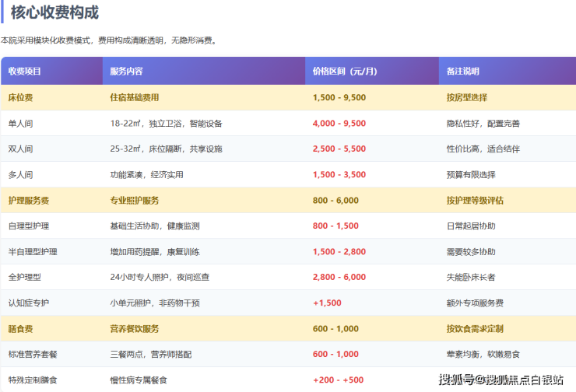Click the 隐私性好，配置完善 remark cell
Viewport: 576px width, 392px height.
[483, 124]
